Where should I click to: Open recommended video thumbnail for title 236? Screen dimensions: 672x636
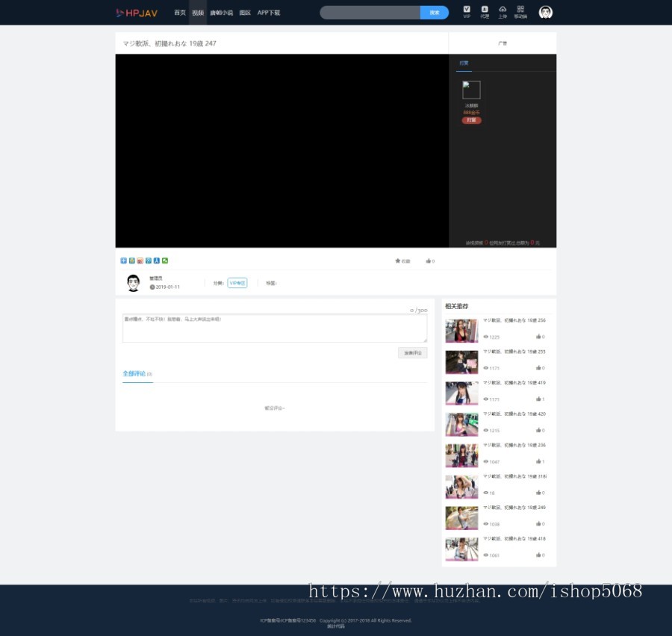pyautogui.click(x=461, y=455)
